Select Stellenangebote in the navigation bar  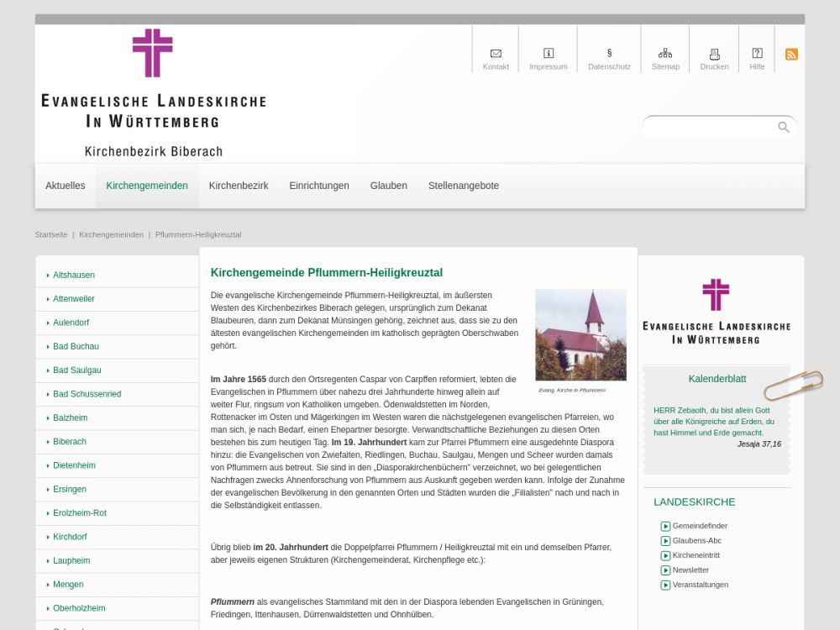[464, 186]
